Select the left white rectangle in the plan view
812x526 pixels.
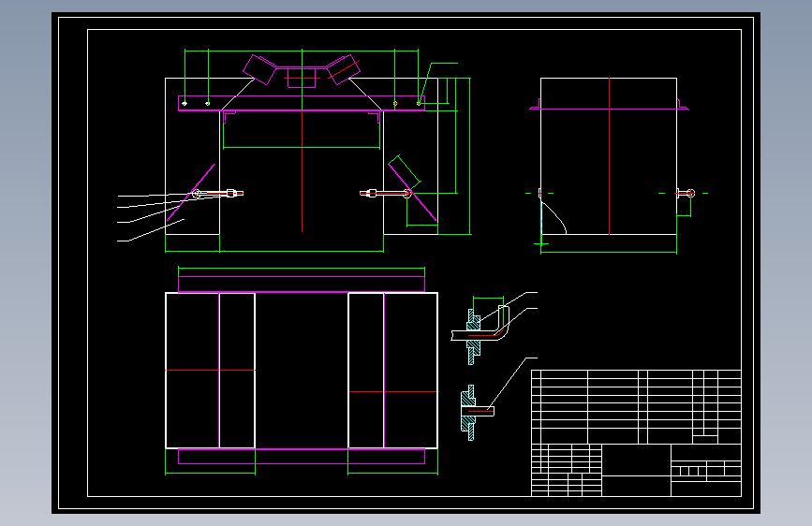click(x=210, y=371)
